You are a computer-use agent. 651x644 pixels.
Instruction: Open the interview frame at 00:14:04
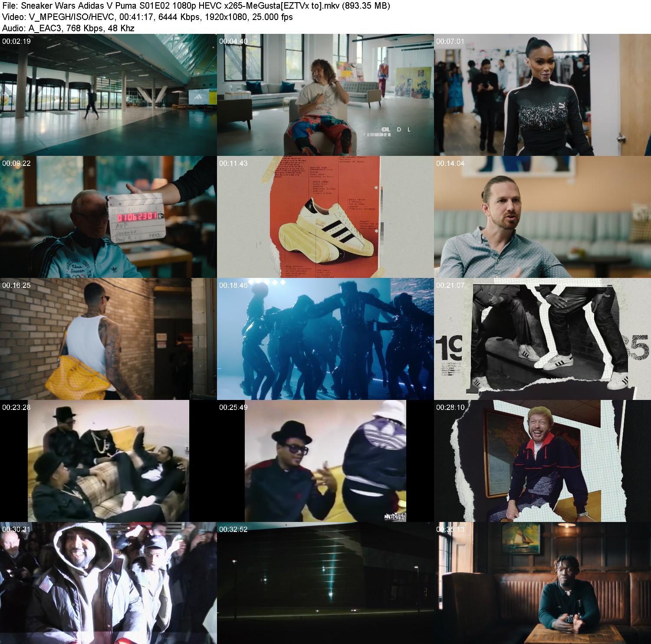542,217
